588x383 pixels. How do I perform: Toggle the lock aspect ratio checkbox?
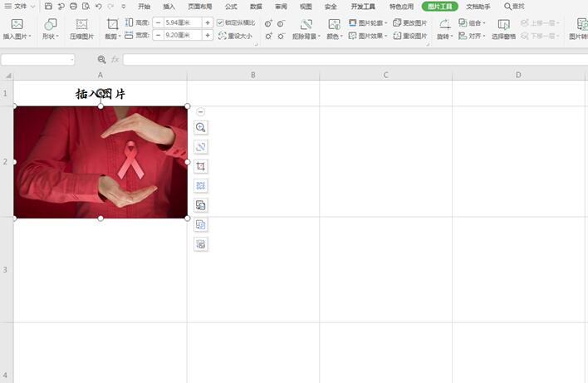(x=220, y=23)
